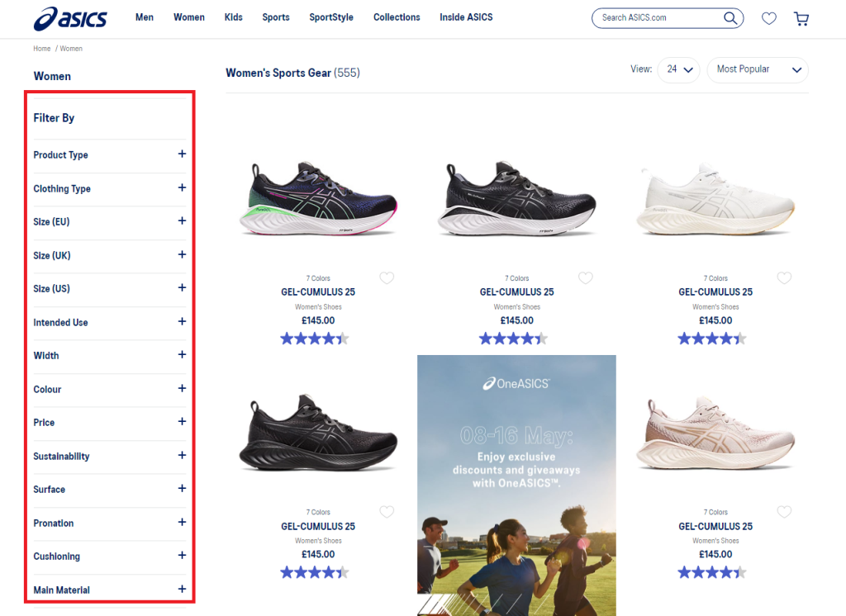
Task: Open the Women menu
Action: (189, 17)
